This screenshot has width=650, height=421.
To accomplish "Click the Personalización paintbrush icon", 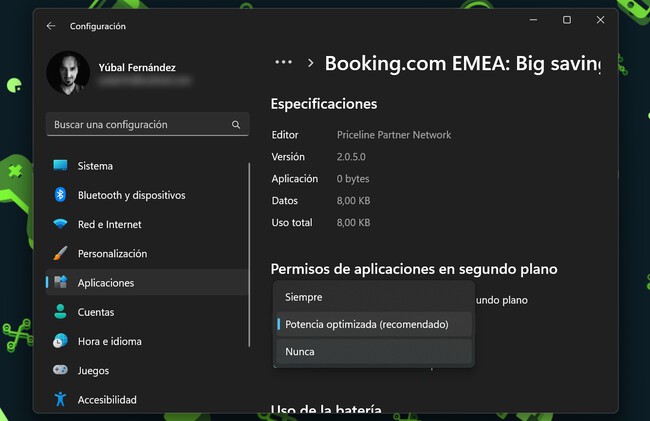I will tap(60, 254).
